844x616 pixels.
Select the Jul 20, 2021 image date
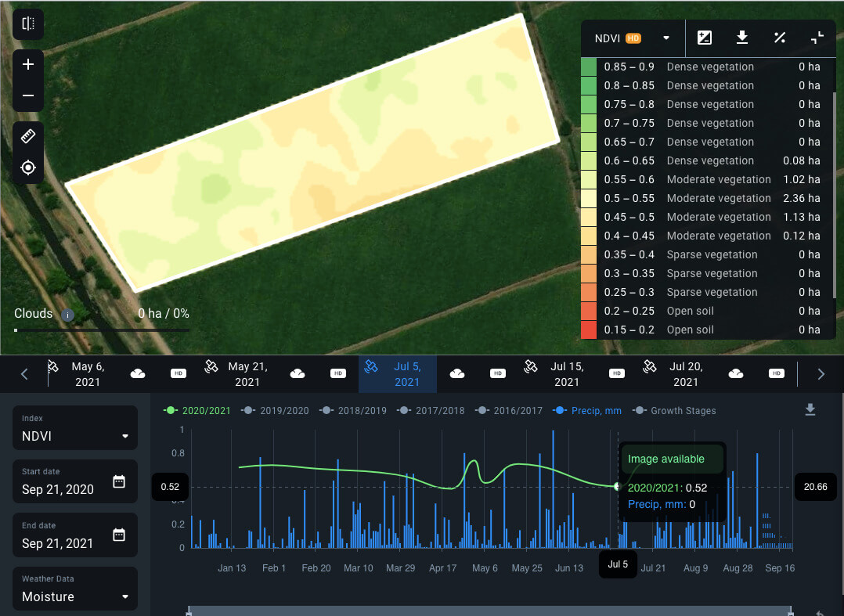686,374
